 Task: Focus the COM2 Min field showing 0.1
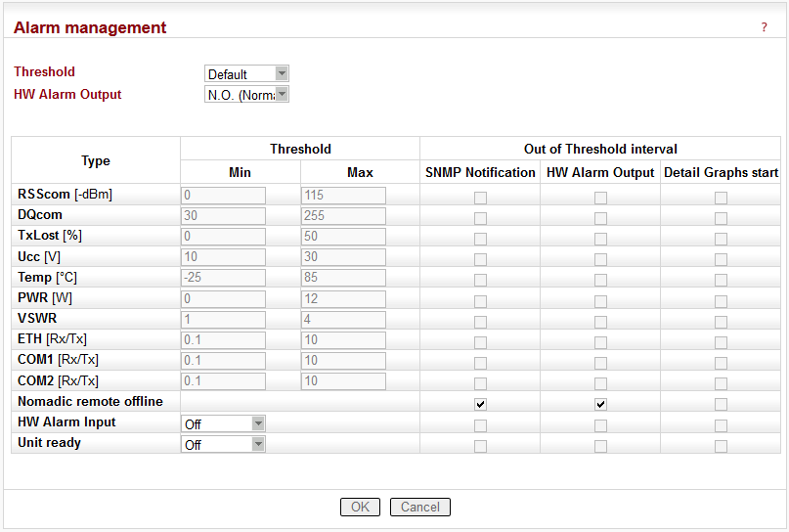pos(223,381)
